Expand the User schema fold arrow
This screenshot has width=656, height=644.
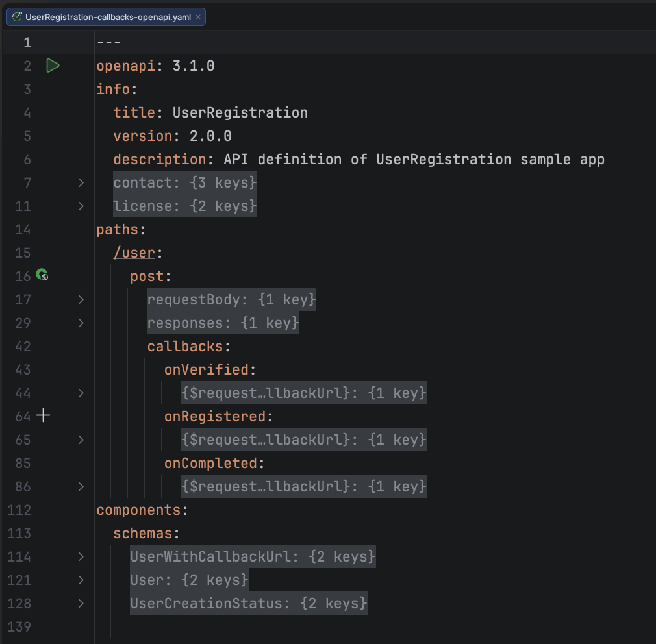[81, 580]
